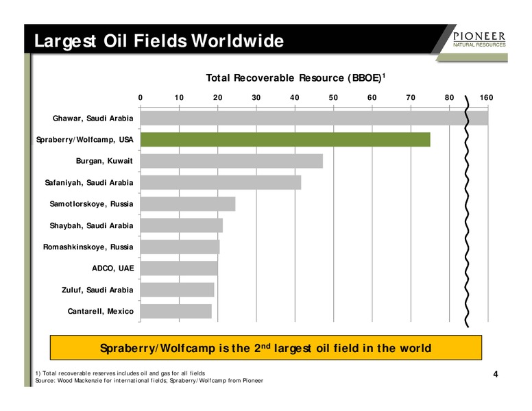Click the axis value '0'
This screenshot has height=411, width=532.
pyautogui.click(x=141, y=98)
